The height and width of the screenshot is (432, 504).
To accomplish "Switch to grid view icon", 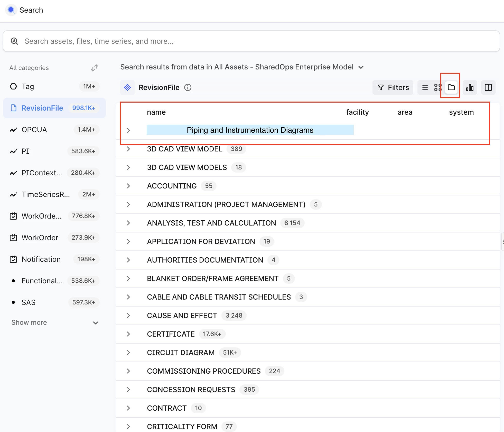I will coord(437,87).
